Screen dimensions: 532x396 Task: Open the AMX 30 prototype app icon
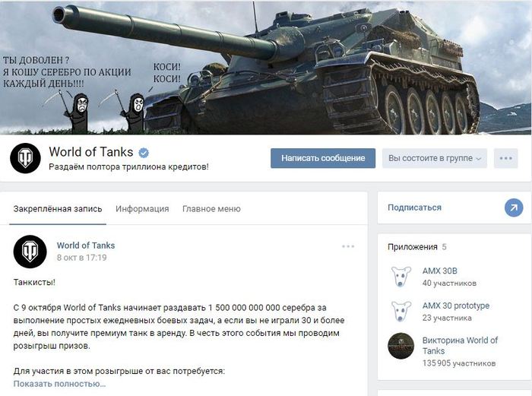click(401, 312)
